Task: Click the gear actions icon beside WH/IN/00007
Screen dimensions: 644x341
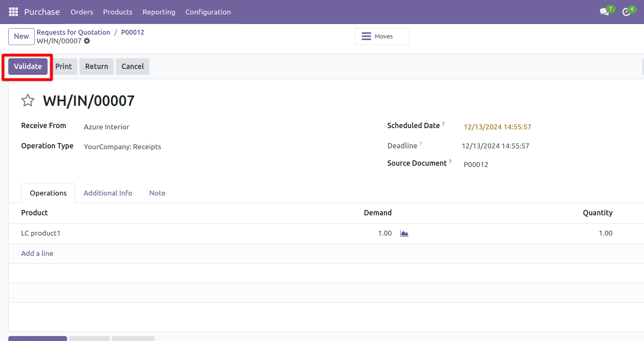Action: coord(87,41)
